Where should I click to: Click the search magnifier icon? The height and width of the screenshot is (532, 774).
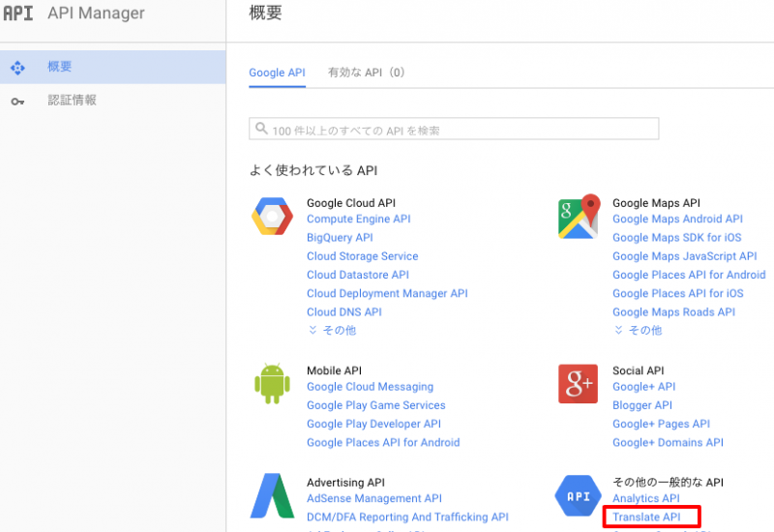261,129
